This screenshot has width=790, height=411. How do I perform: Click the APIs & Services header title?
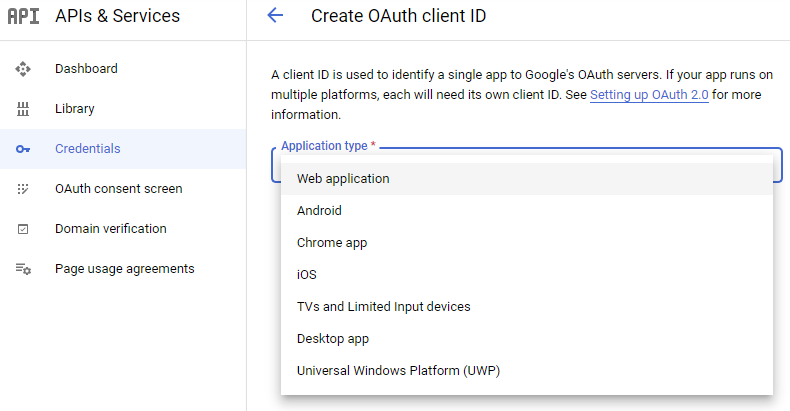pyautogui.click(x=118, y=16)
